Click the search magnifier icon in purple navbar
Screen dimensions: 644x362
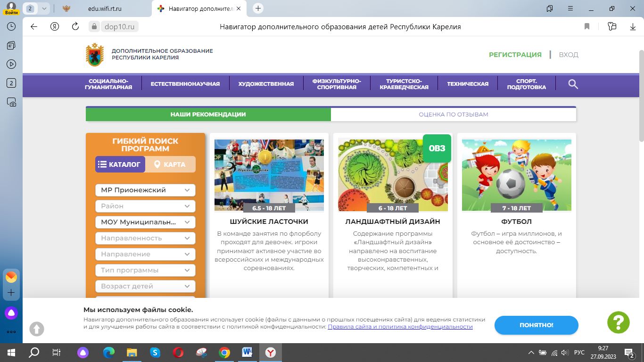tap(573, 84)
